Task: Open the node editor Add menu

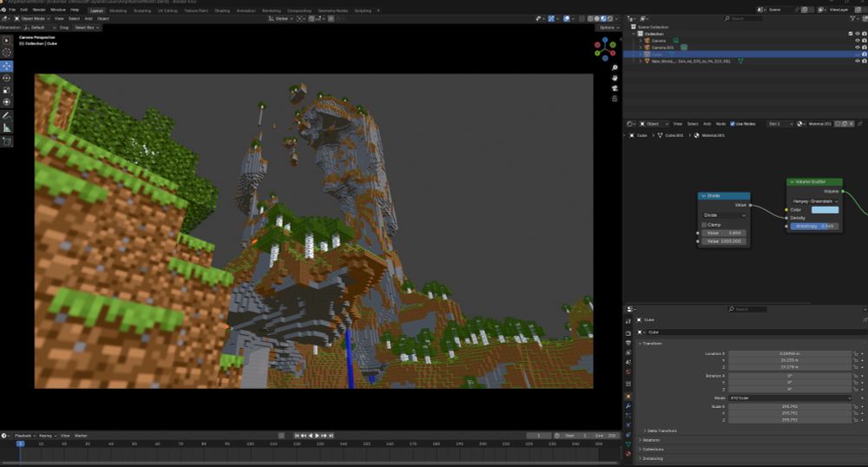Action: [x=707, y=124]
